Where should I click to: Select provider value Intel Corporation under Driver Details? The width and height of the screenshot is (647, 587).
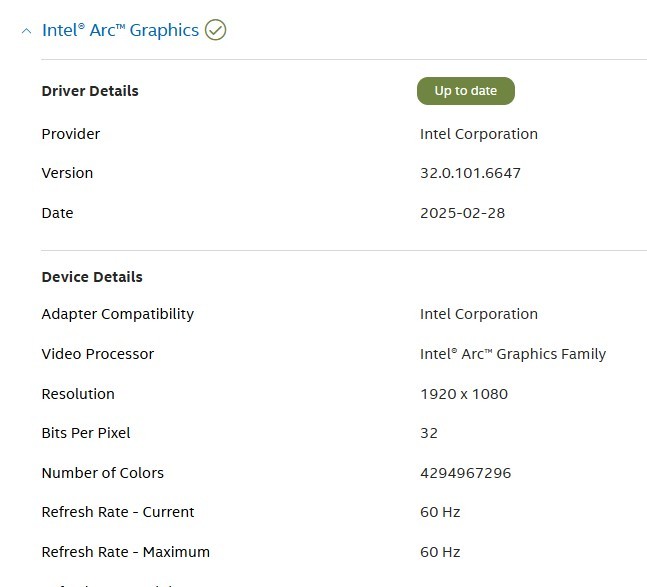coord(479,134)
